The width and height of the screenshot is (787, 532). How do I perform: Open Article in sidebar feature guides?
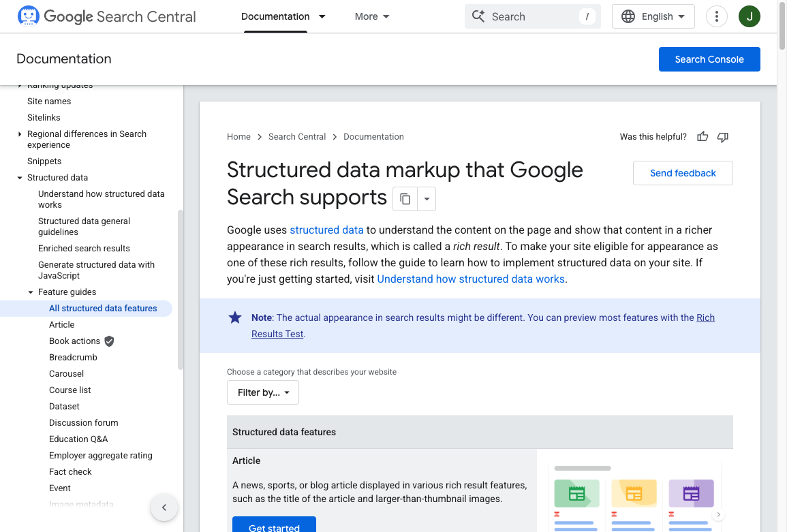pyautogui.click(x=62, y=325)
